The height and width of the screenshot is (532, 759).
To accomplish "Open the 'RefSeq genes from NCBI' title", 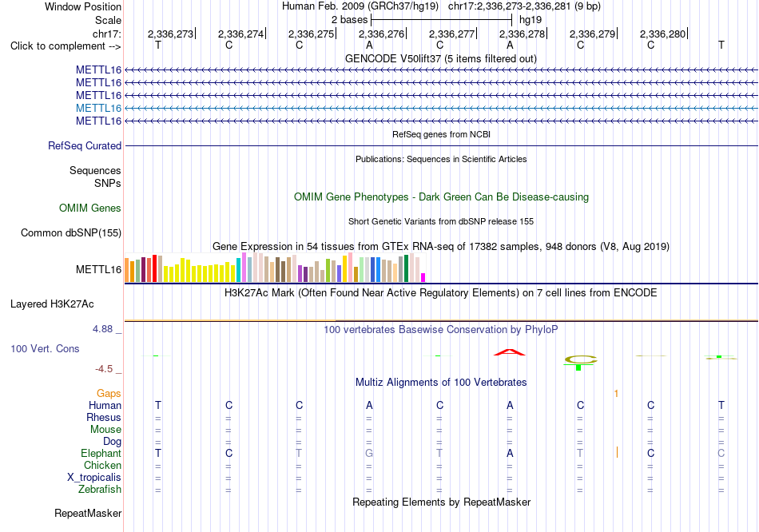I will coord(441,134).
